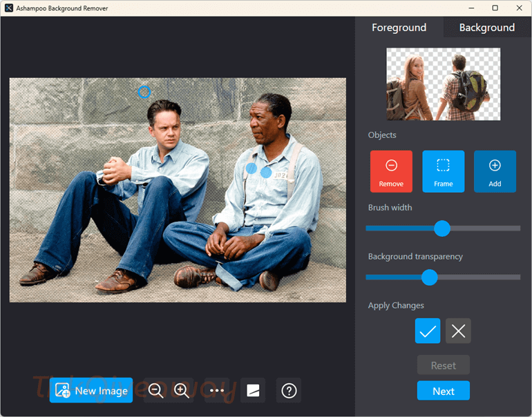Adjust the Background transparency slider handle
532x417 pixels.
[x=430, y=278]
